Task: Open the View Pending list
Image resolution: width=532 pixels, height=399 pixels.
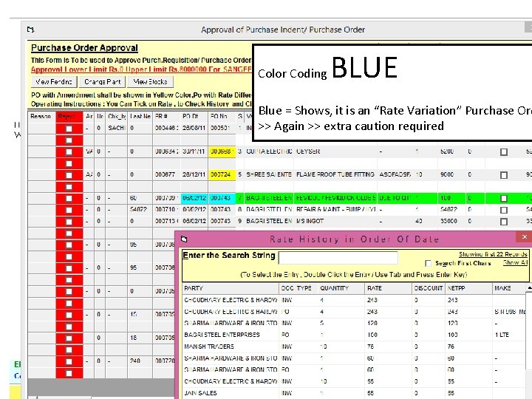Action: click(54, 82)
